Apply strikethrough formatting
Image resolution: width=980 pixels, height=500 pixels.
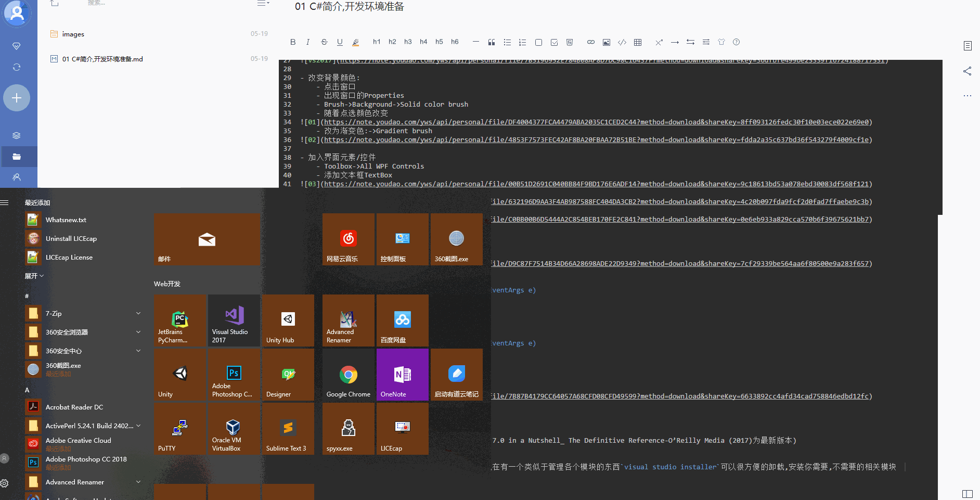[324, 42]
